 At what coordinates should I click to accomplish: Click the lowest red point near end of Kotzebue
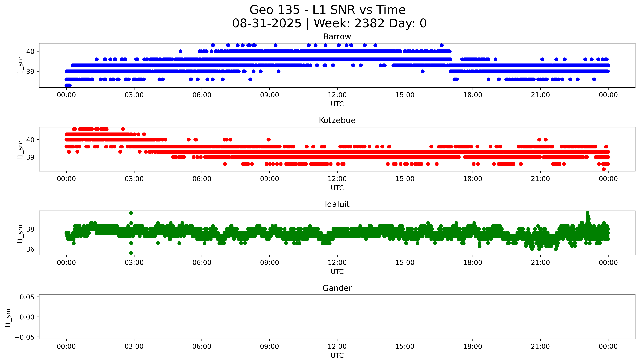[x=604, y=169]
